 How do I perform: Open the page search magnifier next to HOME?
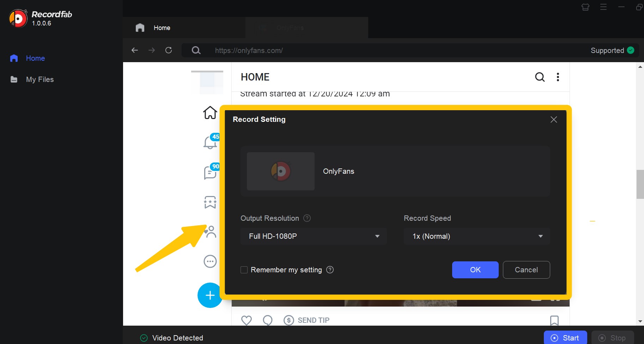pos(540,77)
